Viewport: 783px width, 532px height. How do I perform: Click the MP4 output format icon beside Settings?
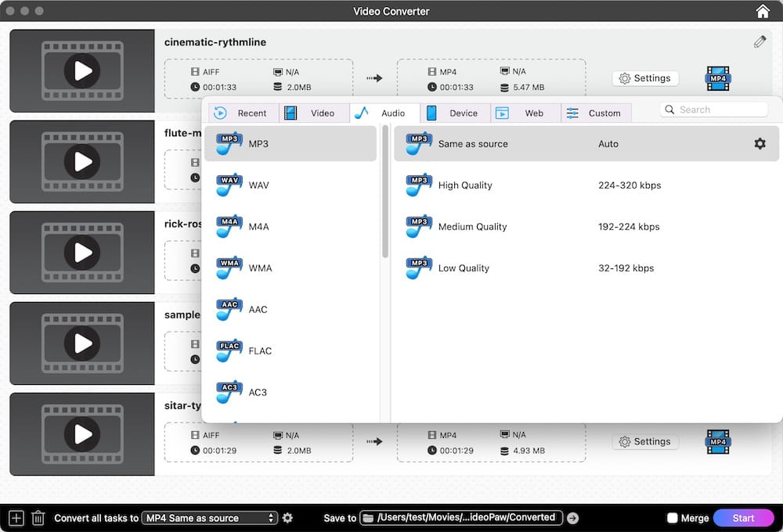tap(717, 77)
